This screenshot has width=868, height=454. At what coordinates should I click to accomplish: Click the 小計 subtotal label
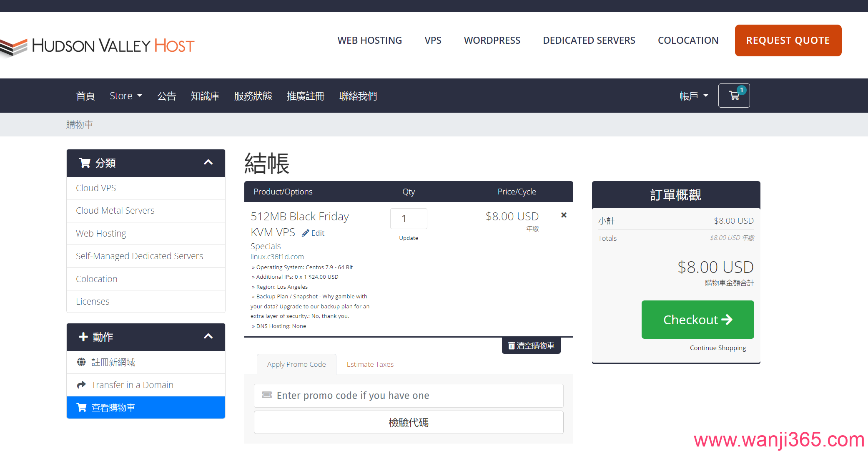pos(606,221)
